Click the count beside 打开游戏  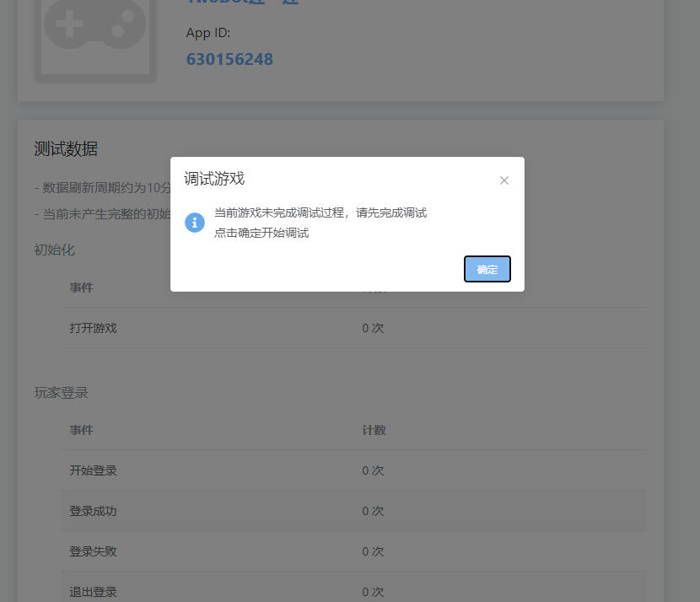(x=373, y=328)
